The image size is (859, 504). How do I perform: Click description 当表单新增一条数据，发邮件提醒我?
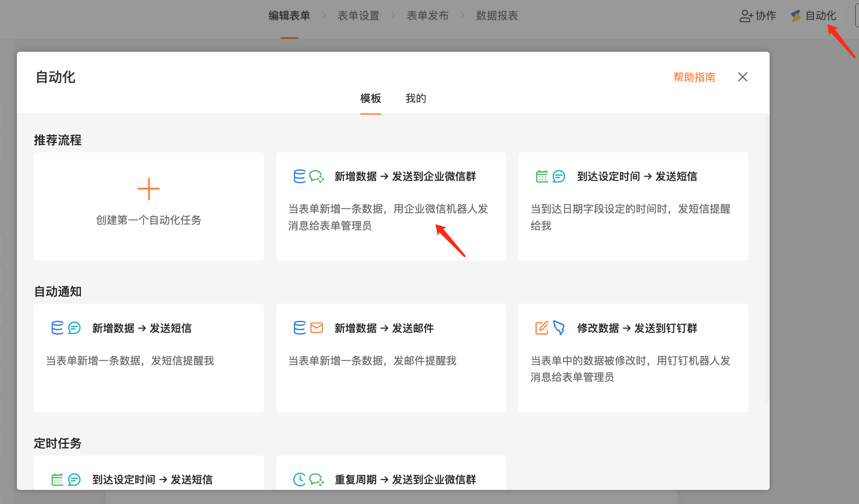tap(372, 361)
